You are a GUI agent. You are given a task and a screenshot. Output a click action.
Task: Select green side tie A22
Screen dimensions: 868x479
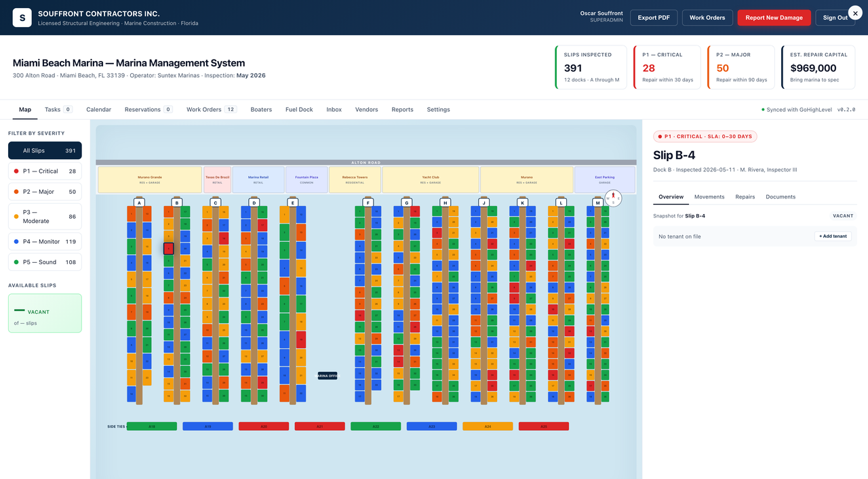pos(376,426)
